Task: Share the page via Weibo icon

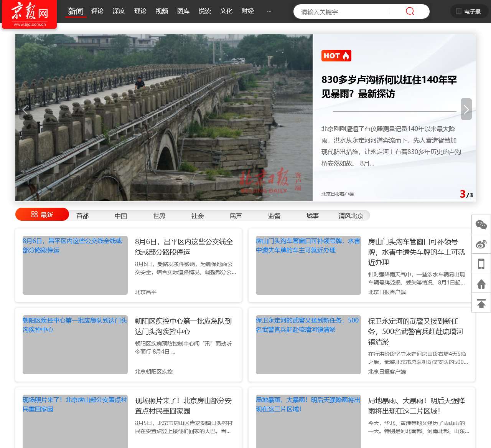Action: [481, 244]
